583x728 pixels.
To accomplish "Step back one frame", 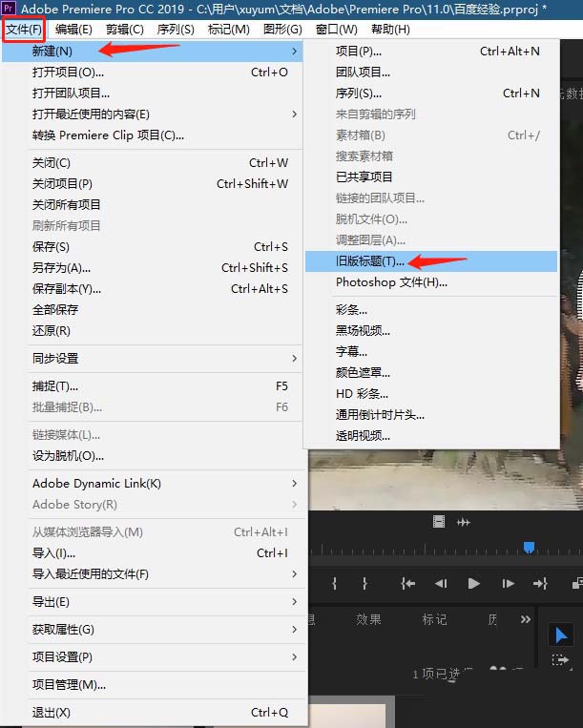I will (x=441, y=583).
